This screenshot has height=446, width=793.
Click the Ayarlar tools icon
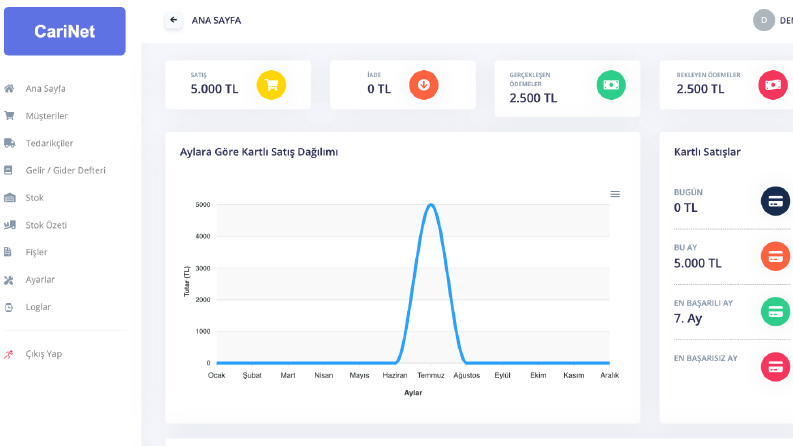(9, 280)
